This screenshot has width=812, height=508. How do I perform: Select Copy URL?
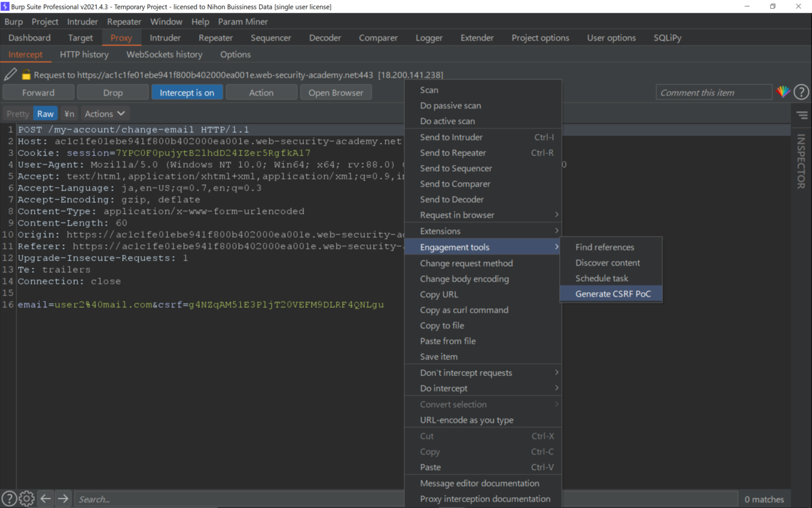pyautogui.click(x=483, y=294)
